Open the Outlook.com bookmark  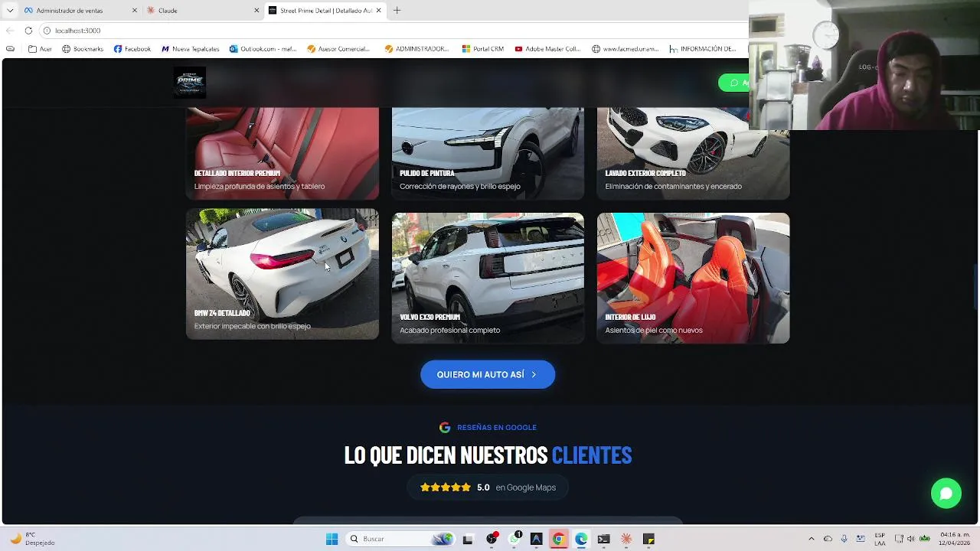tap(263, 49)
